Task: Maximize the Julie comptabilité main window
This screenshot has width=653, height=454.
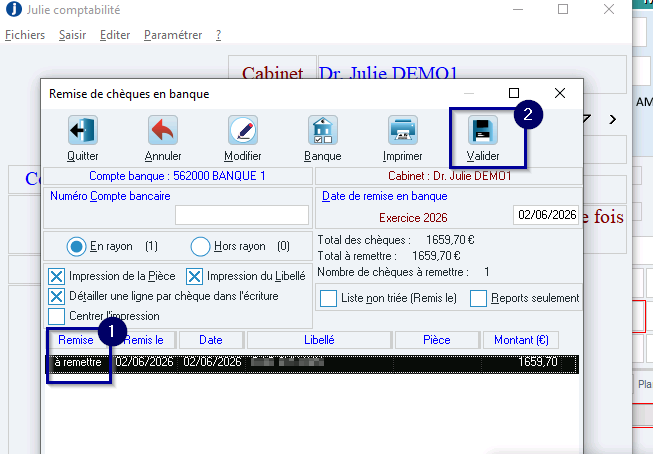Action: (563, 9)
